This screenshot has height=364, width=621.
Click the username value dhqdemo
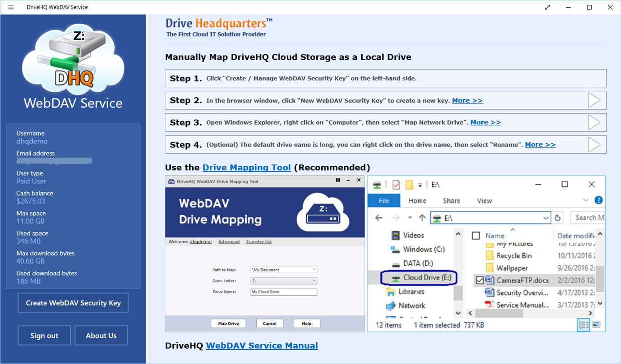(32, 141)
